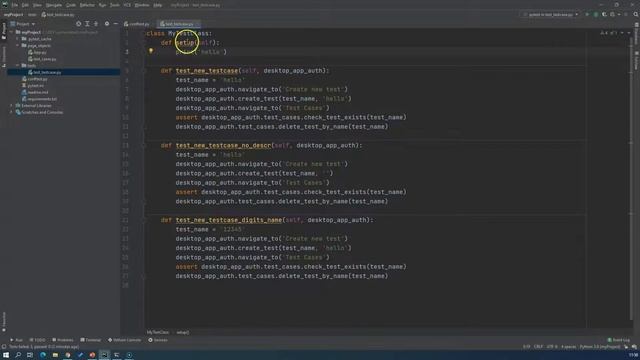
Task: Open the Project view dropdown
Action: point(23,24)
